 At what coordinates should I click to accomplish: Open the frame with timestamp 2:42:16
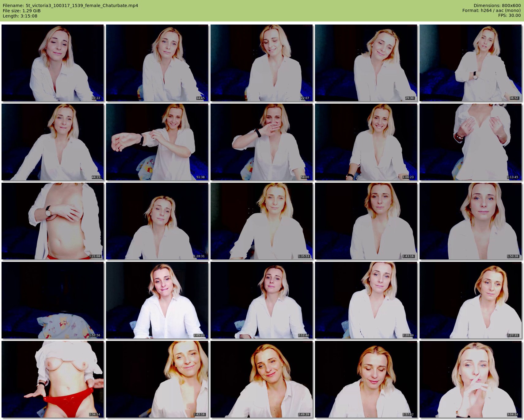(x=157, y=379)
